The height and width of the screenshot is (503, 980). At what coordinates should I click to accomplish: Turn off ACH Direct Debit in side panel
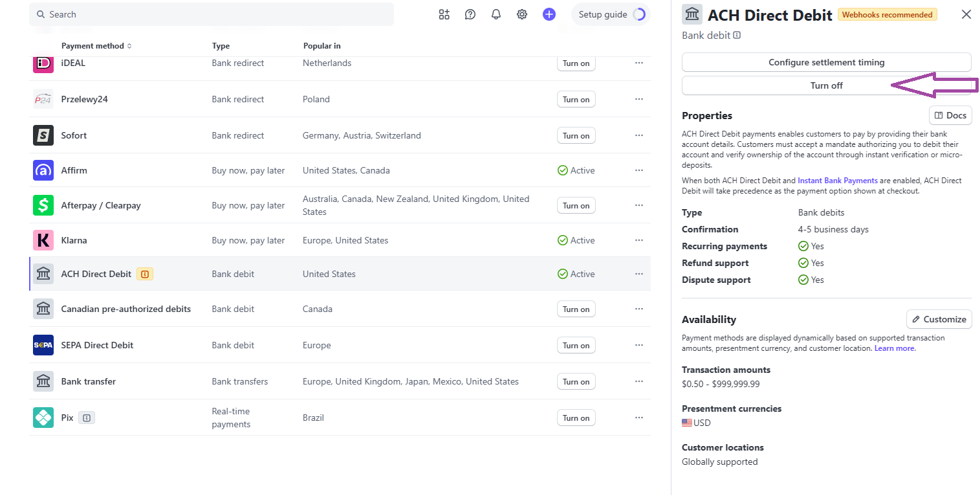click(826, 85)
